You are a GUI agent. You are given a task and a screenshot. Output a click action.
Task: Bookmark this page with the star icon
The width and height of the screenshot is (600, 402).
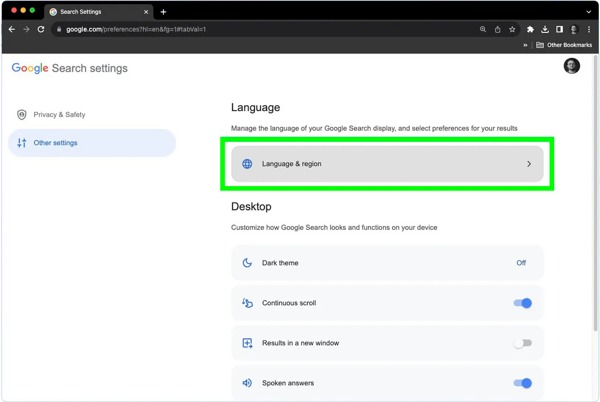coord(512,29)
